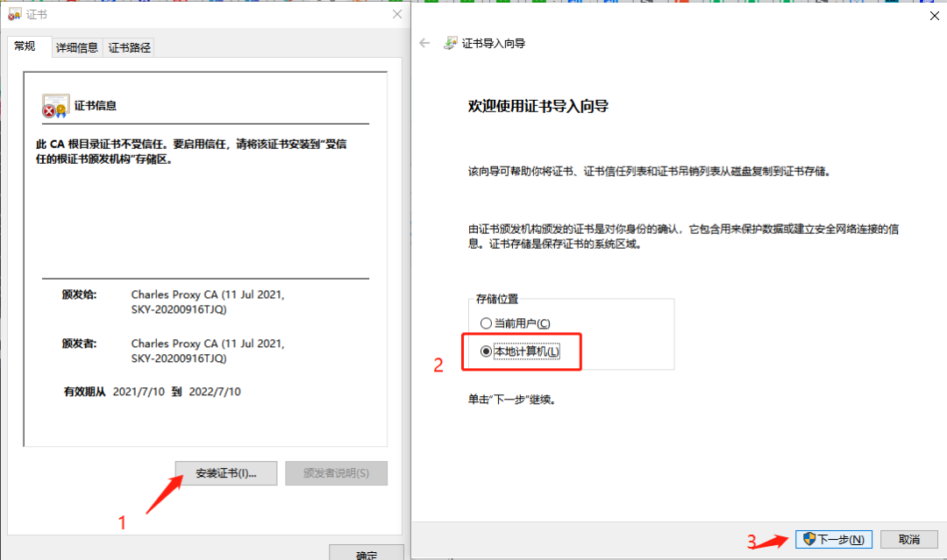Click the 证书导入向导 title text

click(494, 44)
